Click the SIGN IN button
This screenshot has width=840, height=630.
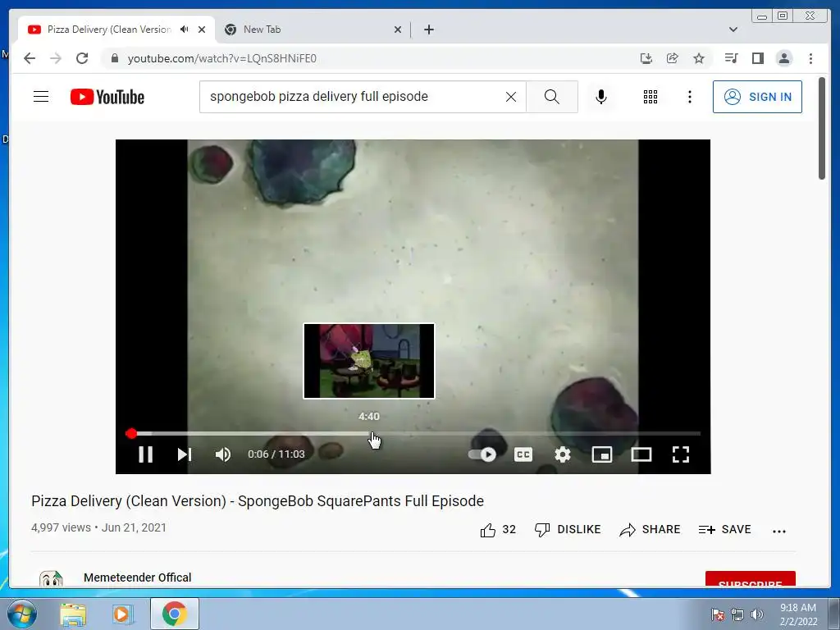757,97
